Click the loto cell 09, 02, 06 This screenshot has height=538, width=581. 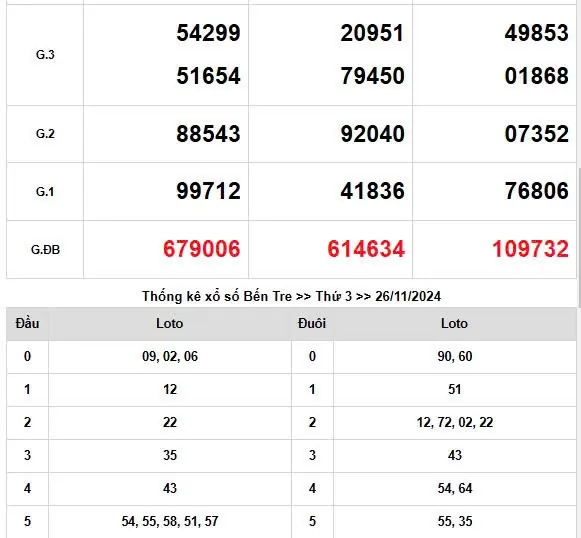click(x=170, y=356)
